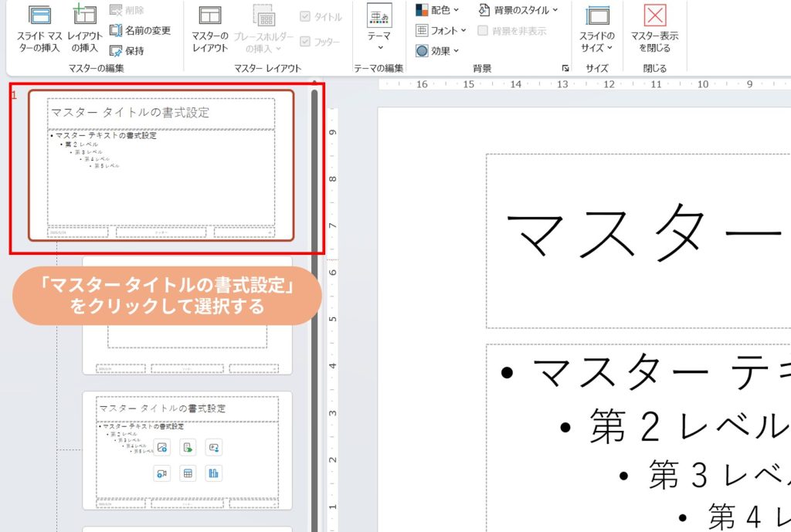The height and width of the screenshot is (532, 791).
Task: Expand フォント dropdown
Action: (441, 31)
